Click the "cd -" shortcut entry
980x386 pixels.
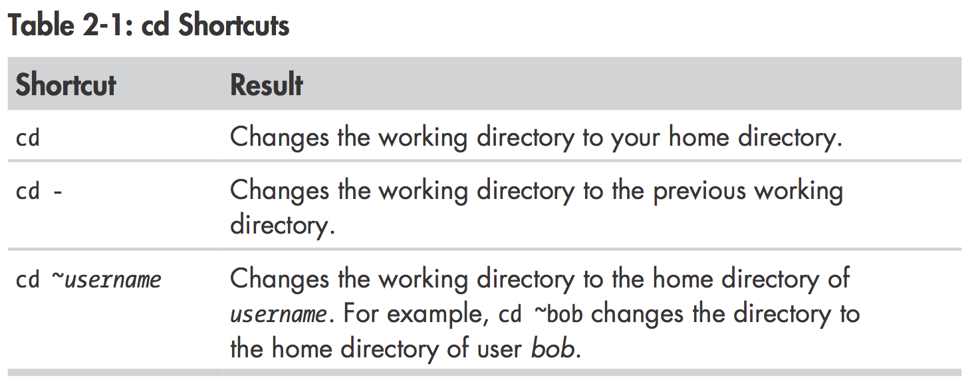tap(39, 192)
